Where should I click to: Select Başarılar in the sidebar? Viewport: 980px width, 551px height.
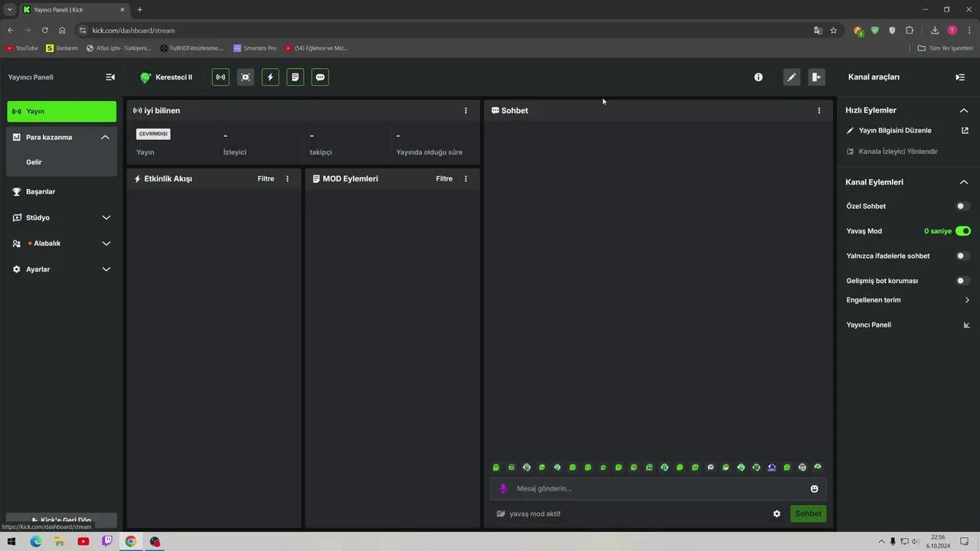pos(61,191)
